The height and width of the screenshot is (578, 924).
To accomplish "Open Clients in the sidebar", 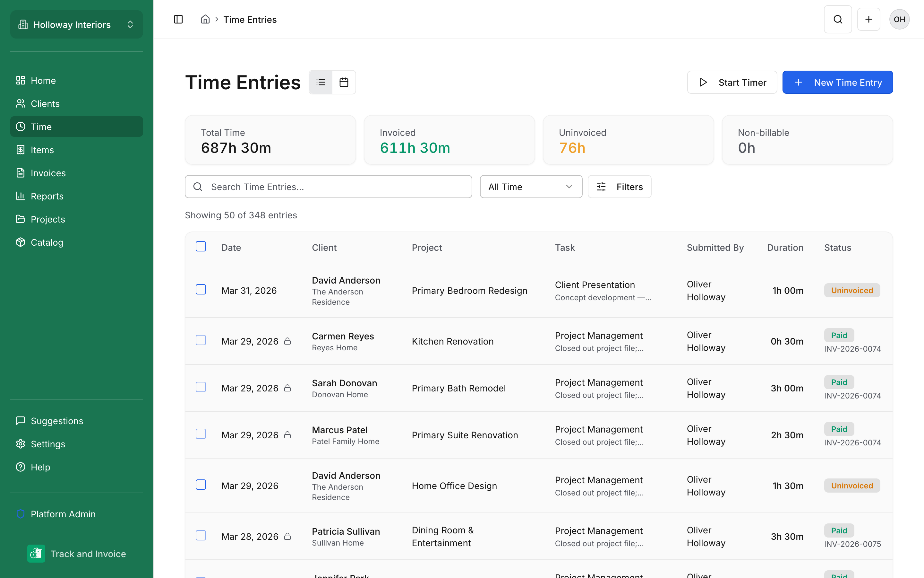I will coord(77,104).
